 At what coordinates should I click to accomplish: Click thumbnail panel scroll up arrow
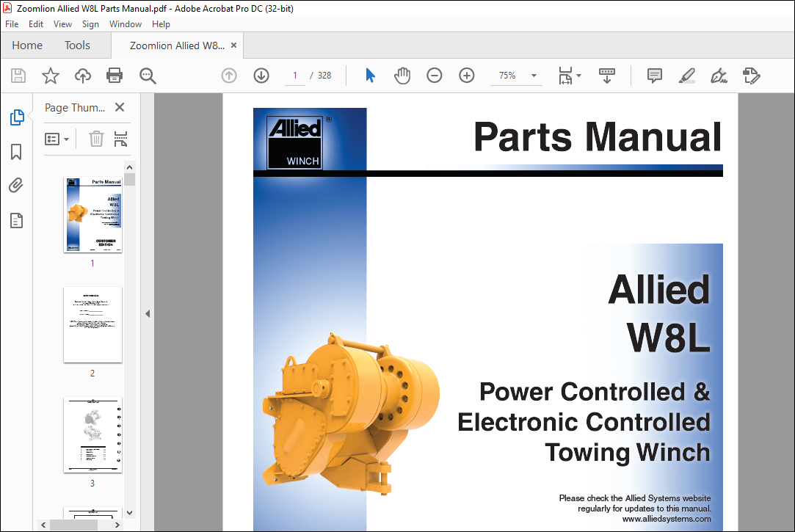[x=130, y=167]
